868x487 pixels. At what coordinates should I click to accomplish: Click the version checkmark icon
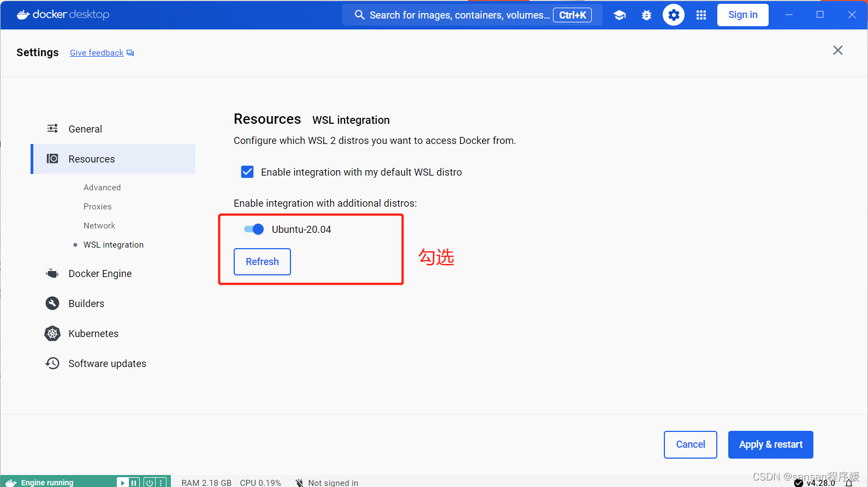tap(799, 483)
